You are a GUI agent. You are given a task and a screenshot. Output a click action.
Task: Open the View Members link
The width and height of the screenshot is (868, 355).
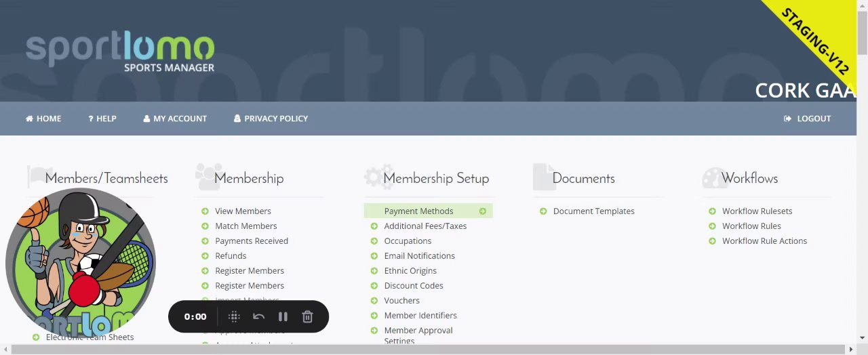[243, 211]
